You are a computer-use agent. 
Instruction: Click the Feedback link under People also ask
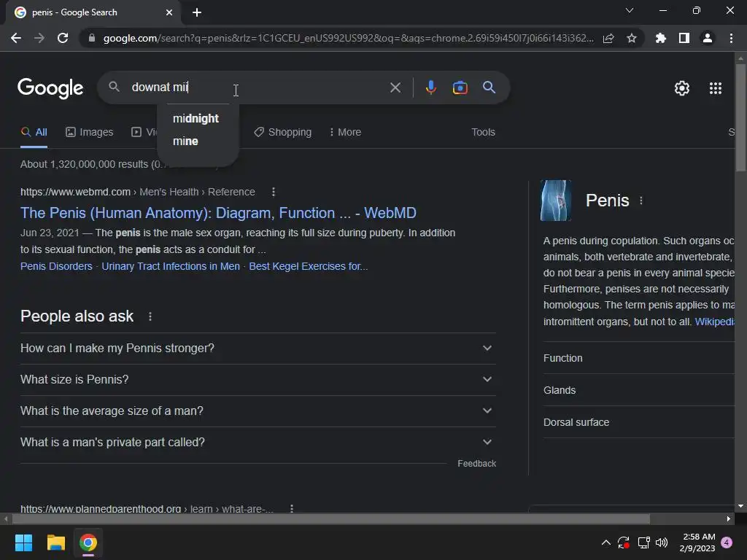point(476,464)
